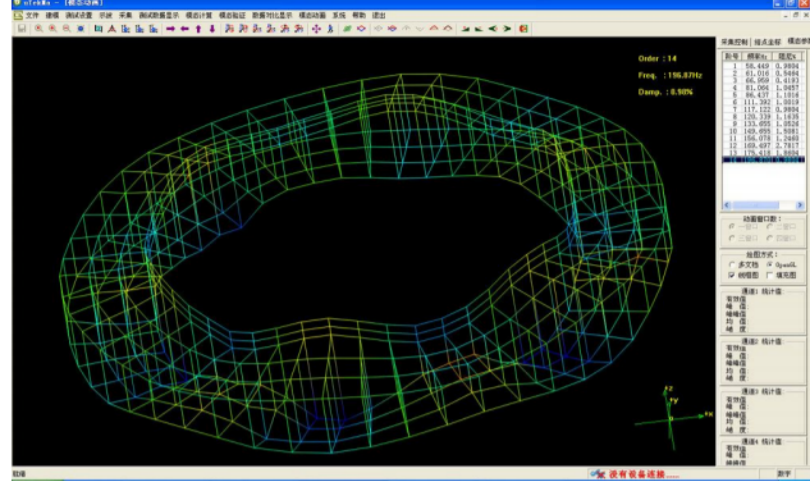The width and height of the screenshot is (810, 481).
Task: Open the 模态动画 menu
Action: 312,17
